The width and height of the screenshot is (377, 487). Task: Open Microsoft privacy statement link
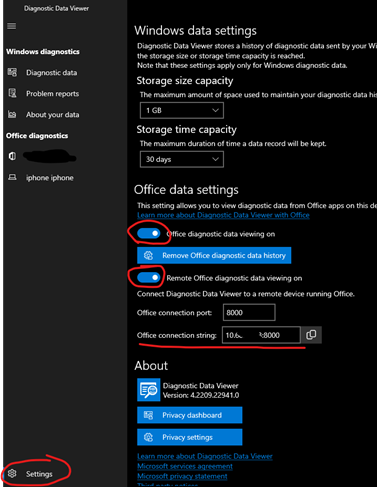click(182, 476)
